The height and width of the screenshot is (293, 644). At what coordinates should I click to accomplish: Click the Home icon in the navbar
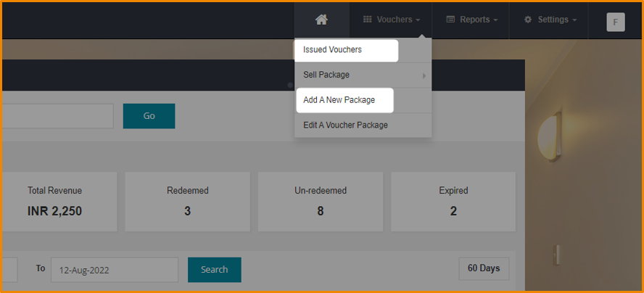coord(321,20)
